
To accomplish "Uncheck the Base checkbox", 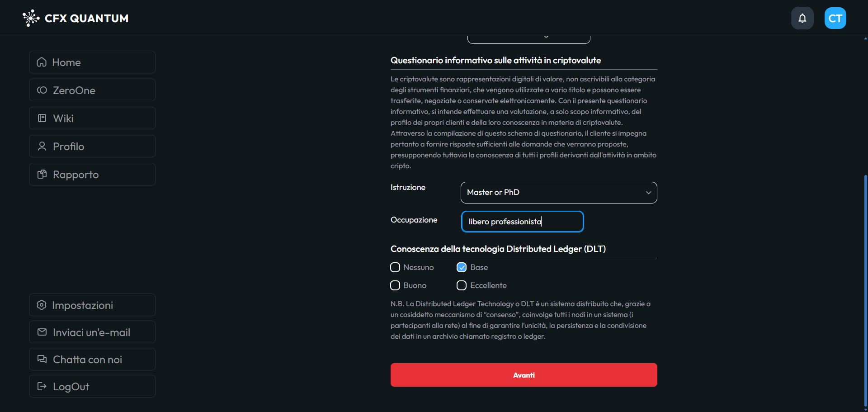I will [462, 267].
